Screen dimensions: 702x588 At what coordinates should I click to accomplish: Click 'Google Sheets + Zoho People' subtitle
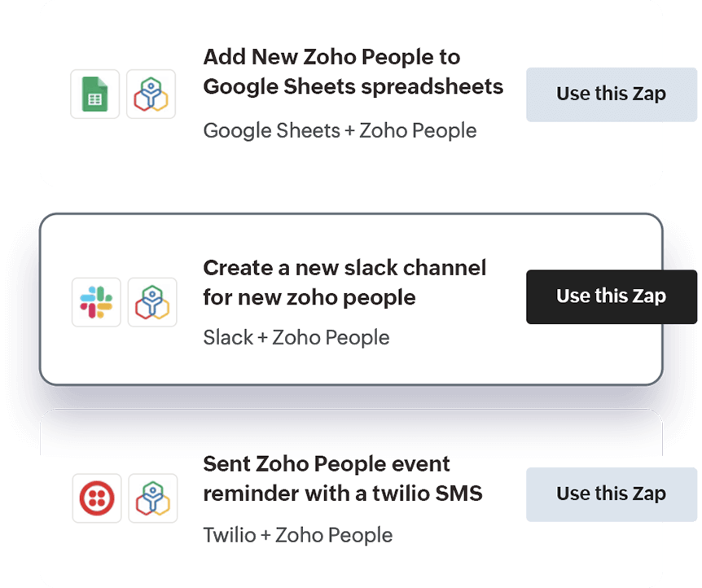click(x=340, y=131)
